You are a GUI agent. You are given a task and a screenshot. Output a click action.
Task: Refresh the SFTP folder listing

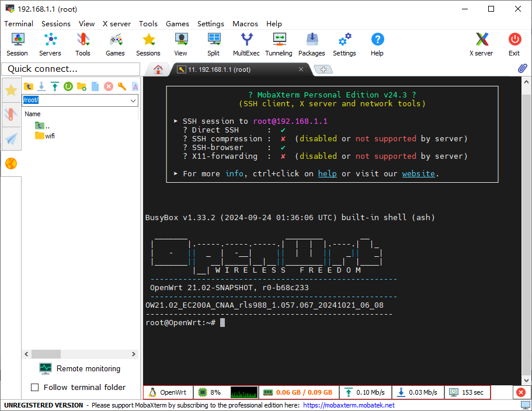tap(68, 86)
